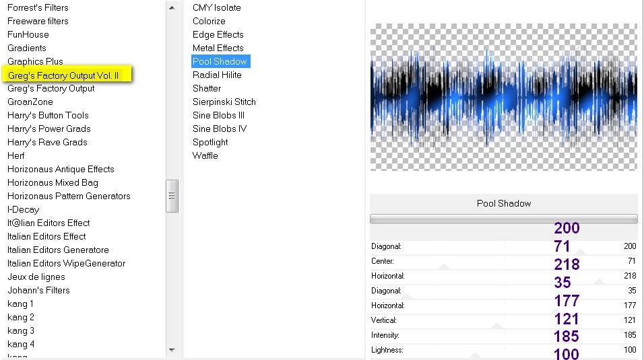
Task: Select It@lian Editors Effect category
Action: pos(49,223)
